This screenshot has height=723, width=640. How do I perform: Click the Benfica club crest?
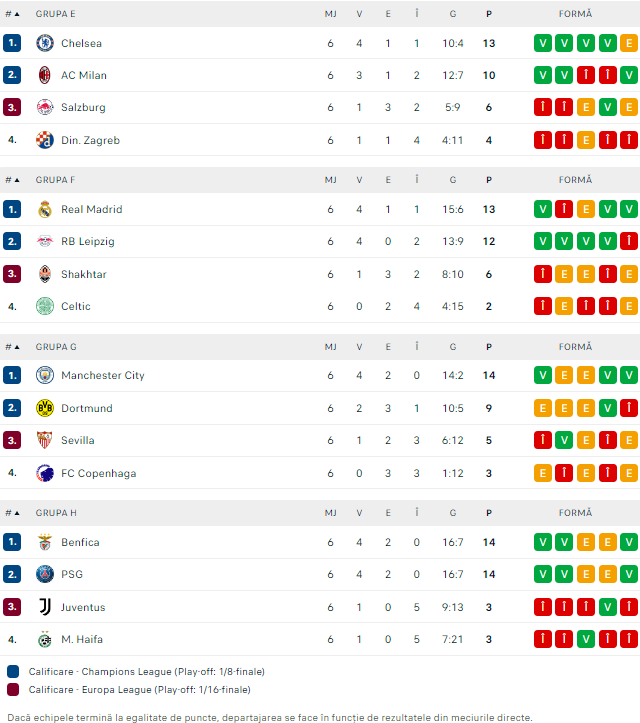(45, 542)
